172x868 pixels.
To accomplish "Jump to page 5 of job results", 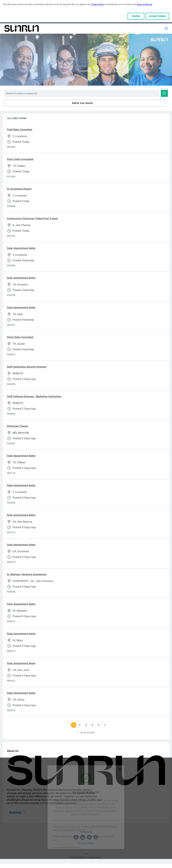I will point(99,725).
